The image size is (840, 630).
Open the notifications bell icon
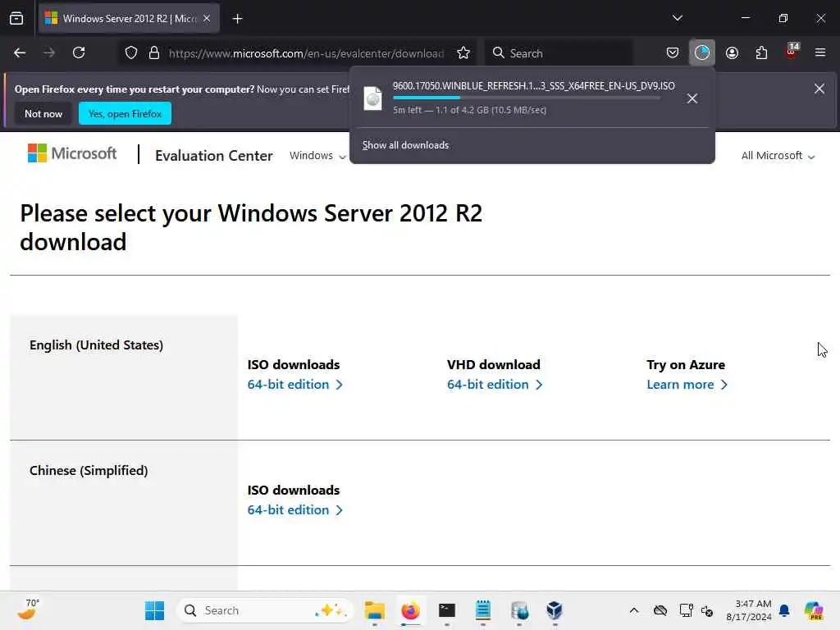click(x=784, y=610)
